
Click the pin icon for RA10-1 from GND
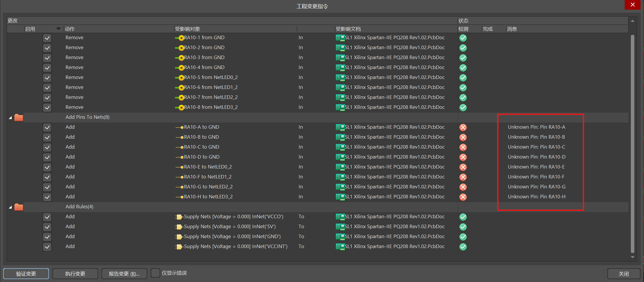click(180, 38)
